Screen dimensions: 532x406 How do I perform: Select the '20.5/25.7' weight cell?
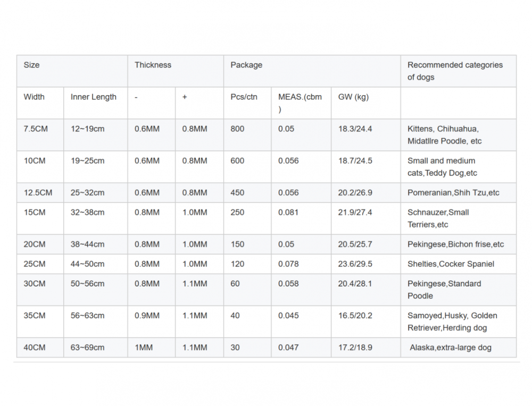(366, 244)
